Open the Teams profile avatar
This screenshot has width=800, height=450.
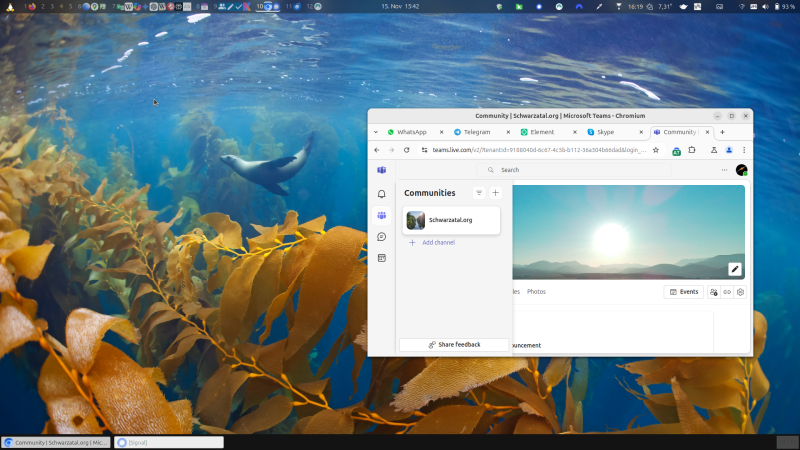[x=741, y=170]
